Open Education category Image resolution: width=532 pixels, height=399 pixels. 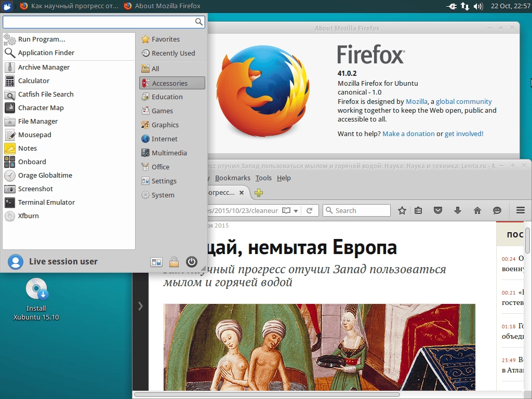pos(172,97)
